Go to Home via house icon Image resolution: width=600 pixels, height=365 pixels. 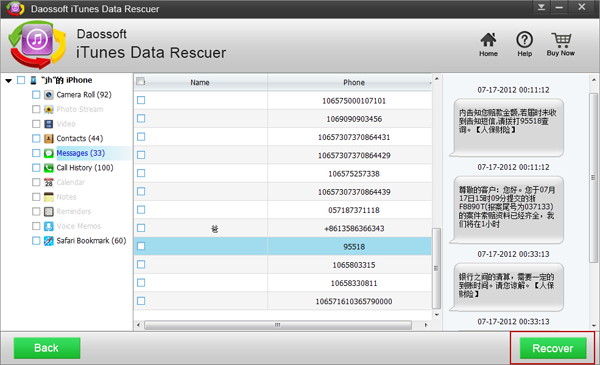pos(488,40)
